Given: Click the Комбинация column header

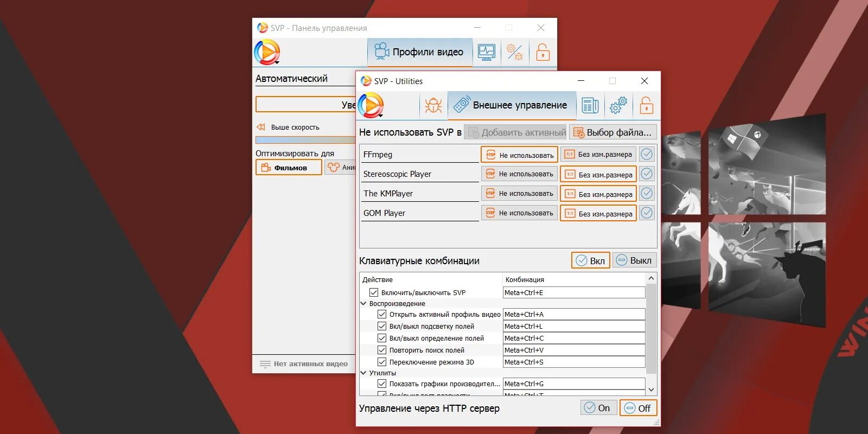Looking at the screenshot, I should 574,279.
